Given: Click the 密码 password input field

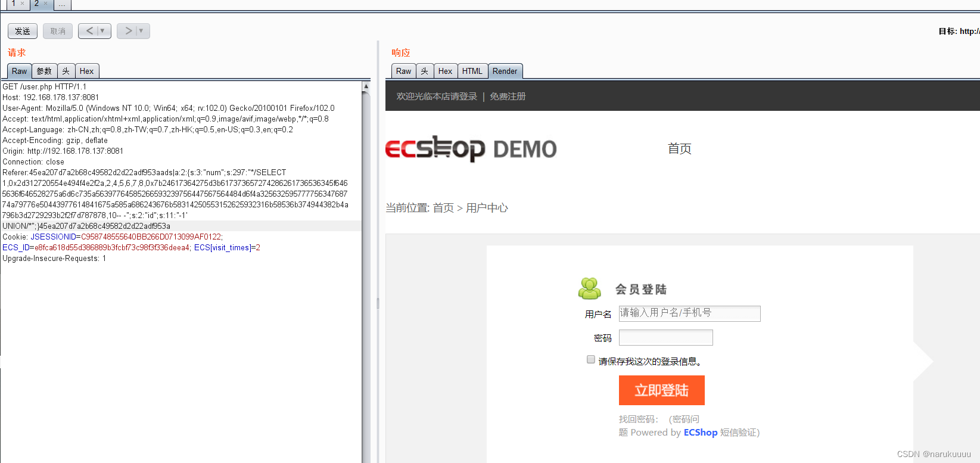Looking at the screenshot, I should (665, 338).
